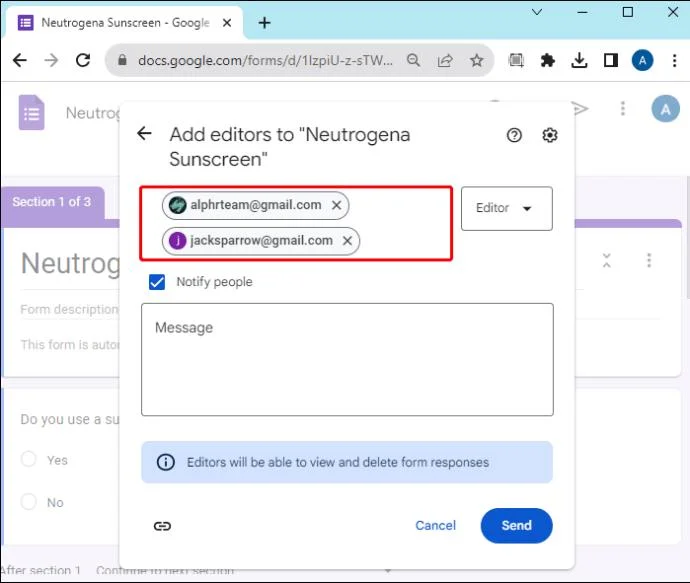Click the jacksparrow@gmail.com chip
Image resolution: width=690 pixels, height=583 pixels.
tap(261, 241)
